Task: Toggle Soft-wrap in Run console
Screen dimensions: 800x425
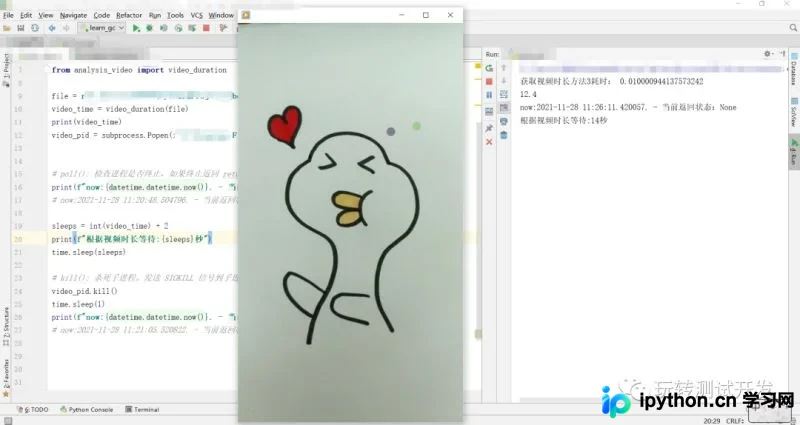Action: click(x=504, y=94)
